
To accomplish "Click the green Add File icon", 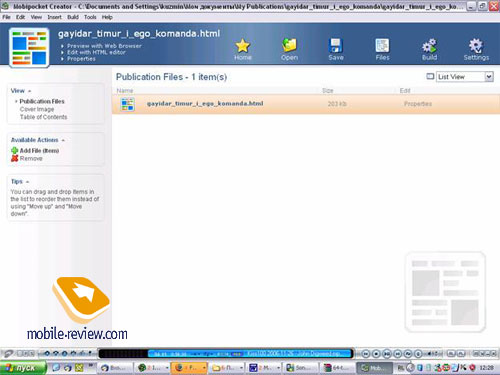I will pos(14,151).
